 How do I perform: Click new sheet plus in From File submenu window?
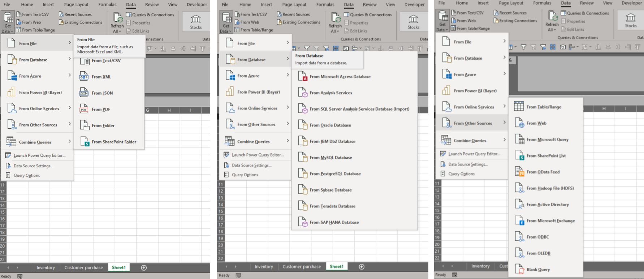[144, 268]
